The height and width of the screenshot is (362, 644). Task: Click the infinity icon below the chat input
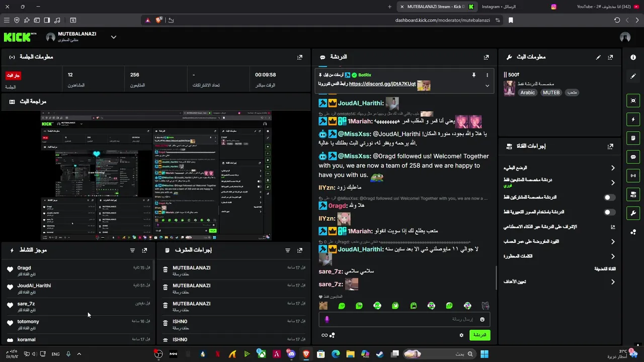325,335
